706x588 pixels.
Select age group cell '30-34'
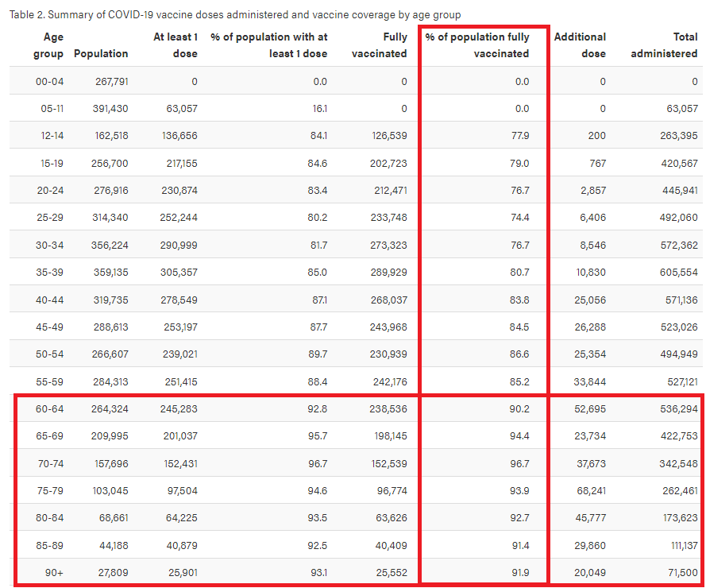point(49,245)
